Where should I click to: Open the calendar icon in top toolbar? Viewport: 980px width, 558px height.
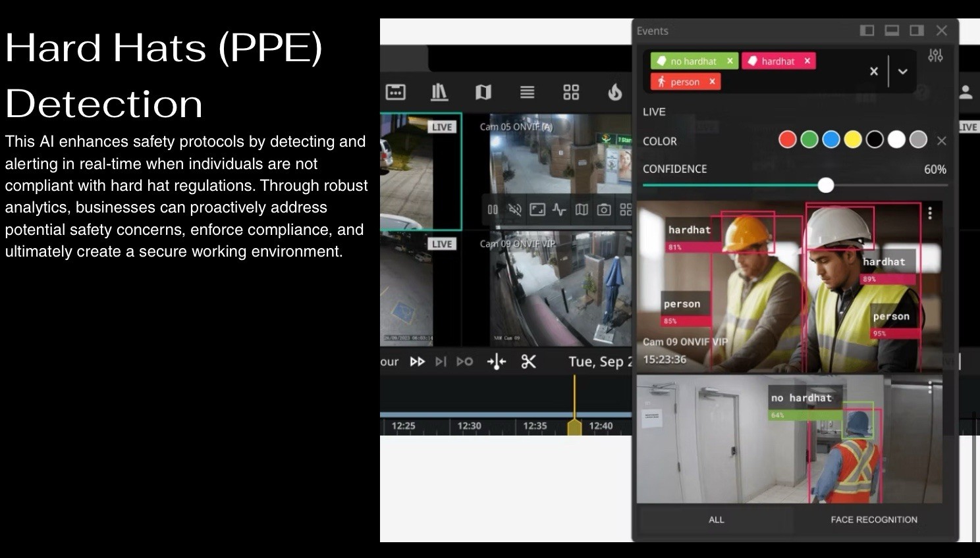pos(395,92)
